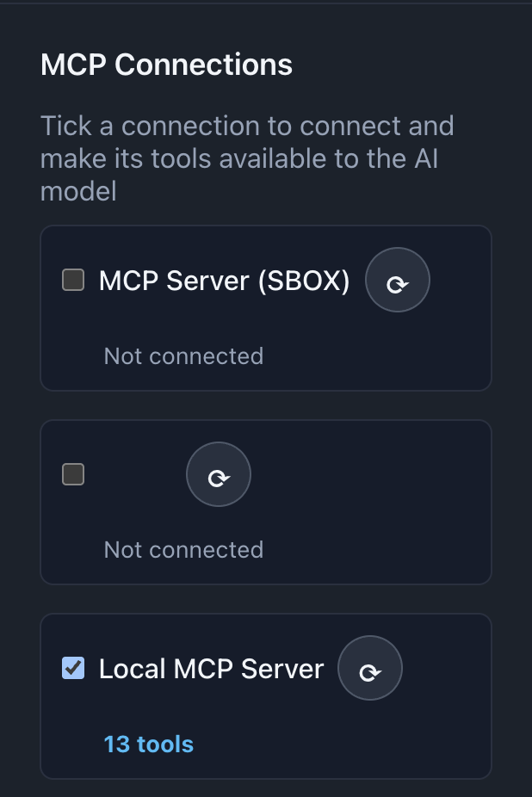Enable the MCP Server (SBOX) connection checkbox
The width and height of the screenshot is (532, 797).
point(72,280)
